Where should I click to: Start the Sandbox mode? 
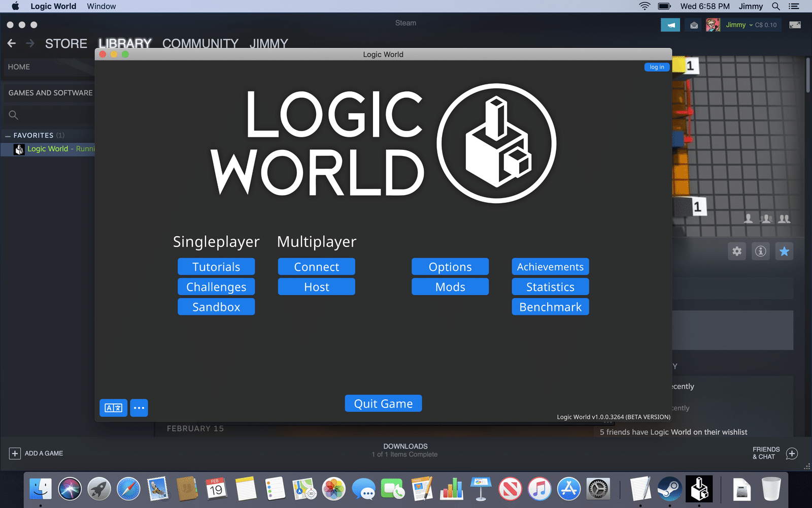216,307
